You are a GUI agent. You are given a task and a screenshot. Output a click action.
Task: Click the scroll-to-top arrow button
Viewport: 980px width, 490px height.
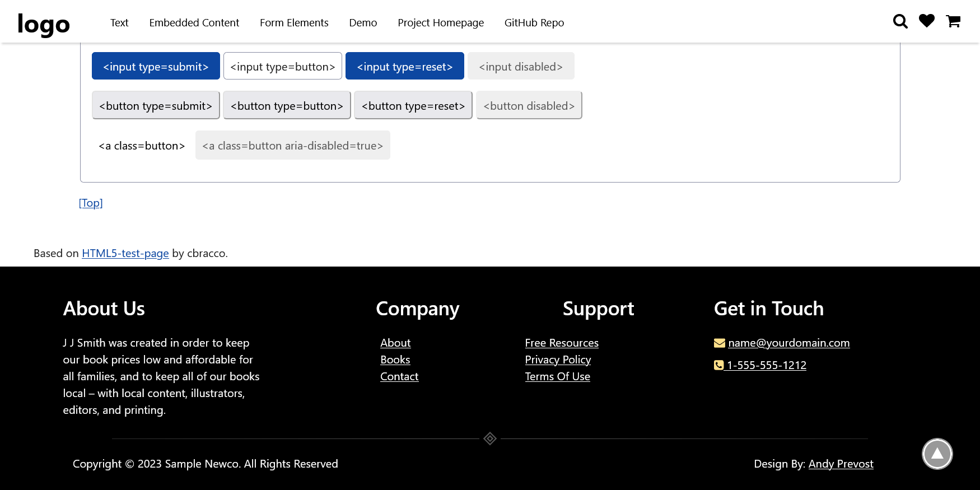pos(937,454)
